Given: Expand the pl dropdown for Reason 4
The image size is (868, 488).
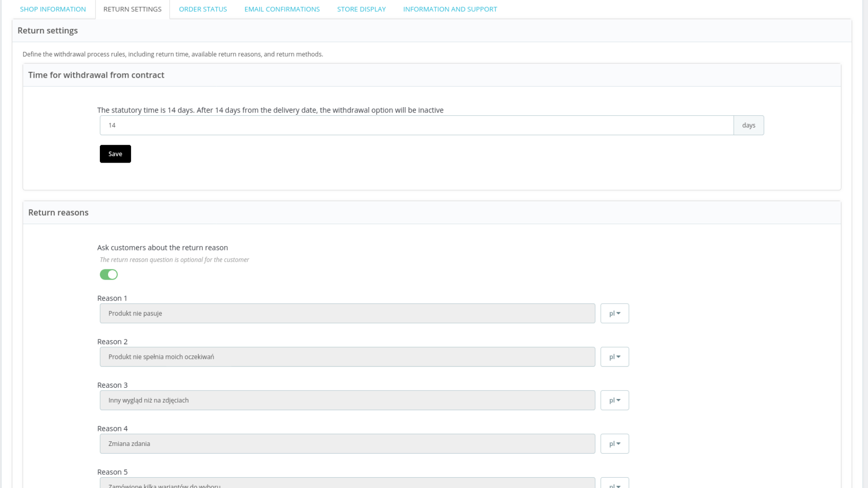Looking at the screenshot, I should click(614, 443).
